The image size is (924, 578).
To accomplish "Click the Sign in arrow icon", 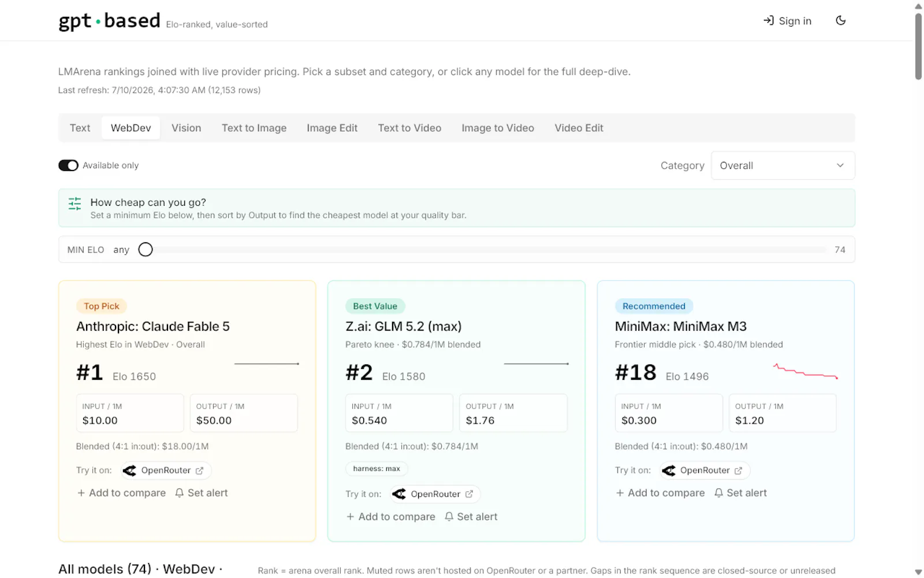I will click(x=769, y=21).
